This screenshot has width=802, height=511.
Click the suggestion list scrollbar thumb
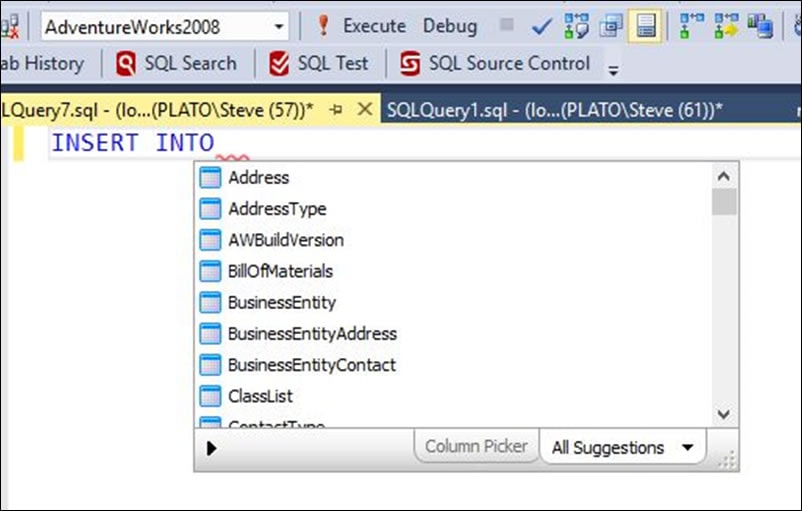point(724,202)
